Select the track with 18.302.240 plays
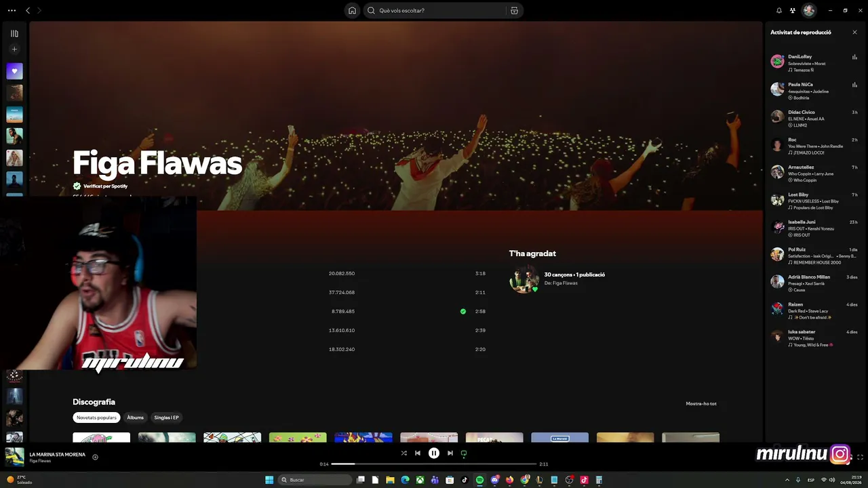Image resolution: width=868 pixels, height=488 pixels. pyautogui.click(x=342, y=350)
